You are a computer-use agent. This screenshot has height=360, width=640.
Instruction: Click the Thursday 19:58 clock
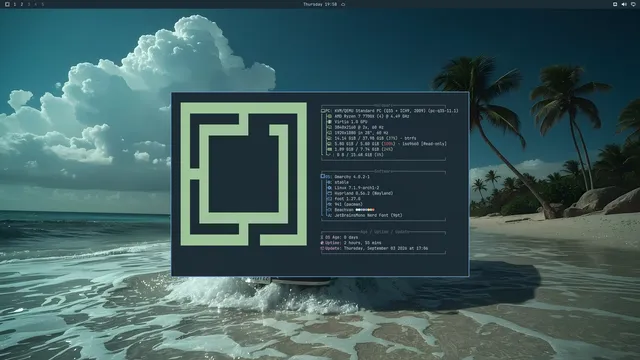[x=320, y=4]
